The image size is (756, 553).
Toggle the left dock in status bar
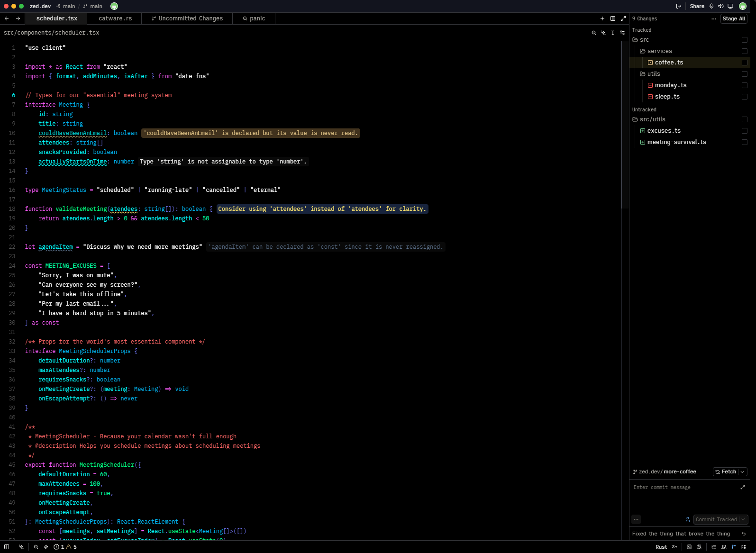tap(7, 547)
